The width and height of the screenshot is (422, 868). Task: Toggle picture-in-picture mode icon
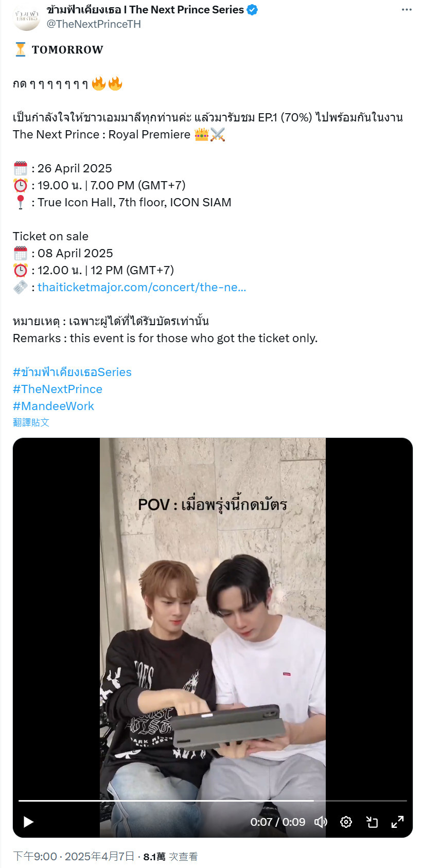point(372,822)
